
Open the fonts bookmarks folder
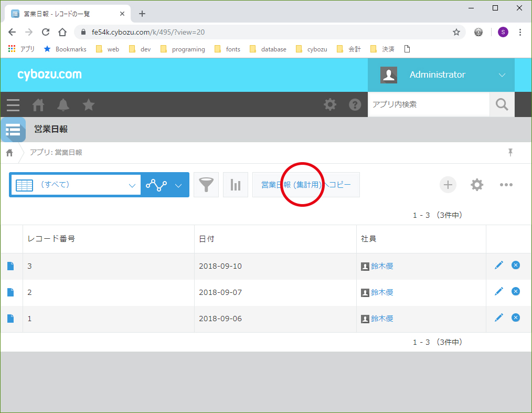tap(227, 49)
